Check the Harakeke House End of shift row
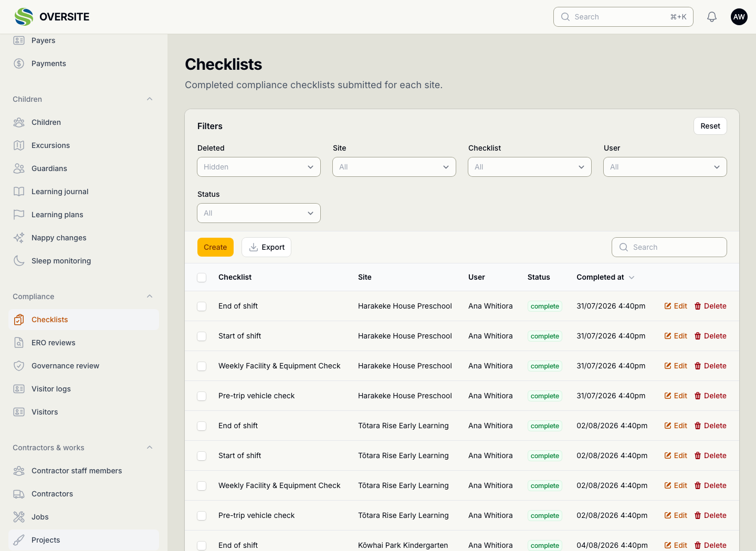This screenshot has height=551, width=756. tap(202, 306)
